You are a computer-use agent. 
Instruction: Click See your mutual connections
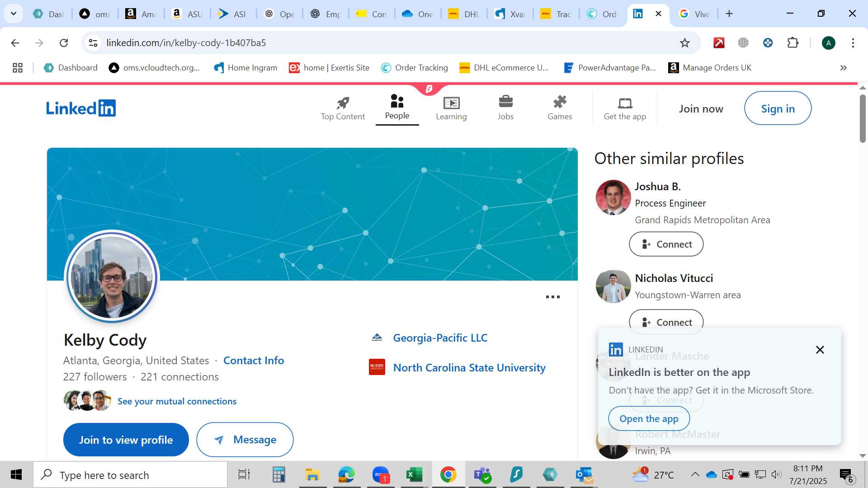click(x=177, y=401)
